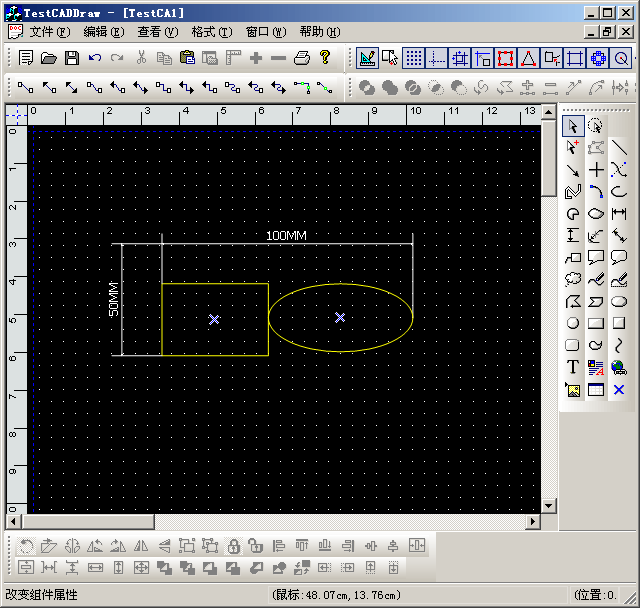Image resolution: width=640 pixels, height=608 pixels.
Task: Toggle the design mode toolbar button
Action: click(x=367, y=58)
